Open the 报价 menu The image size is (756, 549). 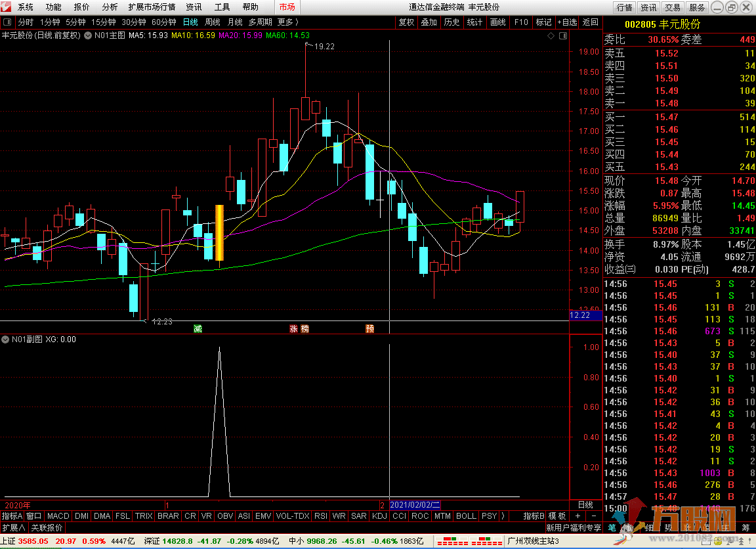click(81, 7)
